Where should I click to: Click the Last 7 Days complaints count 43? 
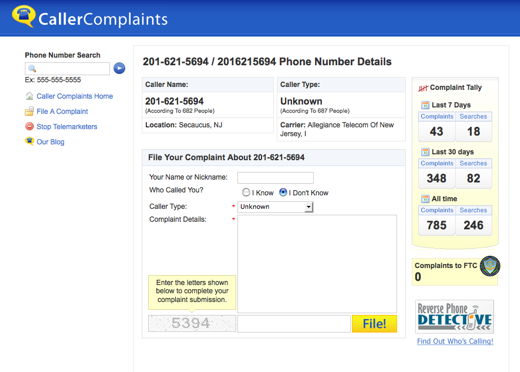click(x=437, y=131)
